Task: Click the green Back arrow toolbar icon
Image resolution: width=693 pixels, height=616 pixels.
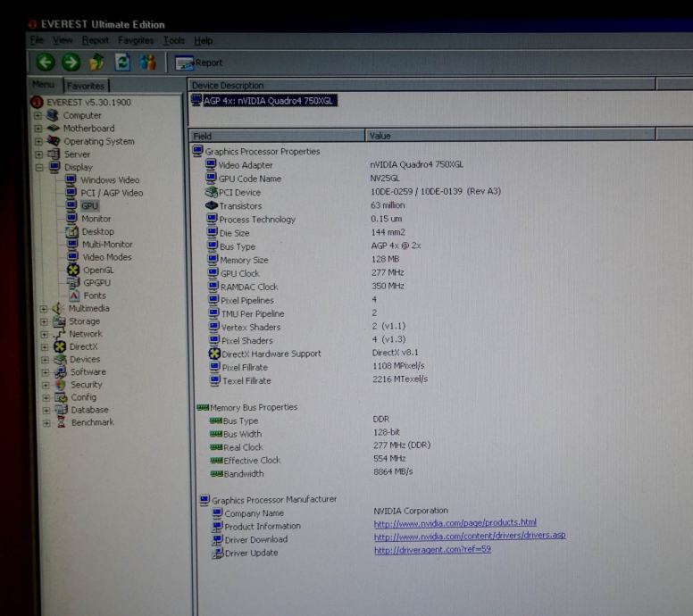Action: [46, 62]
